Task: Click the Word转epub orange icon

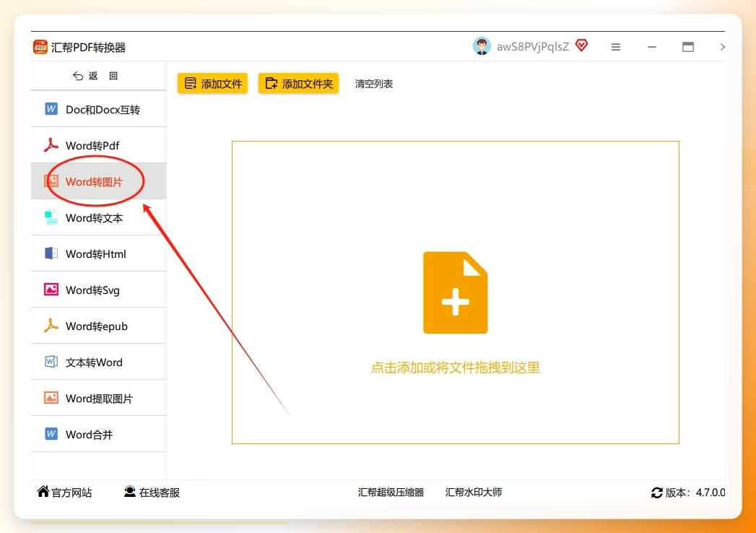Action: pos(51,326)
